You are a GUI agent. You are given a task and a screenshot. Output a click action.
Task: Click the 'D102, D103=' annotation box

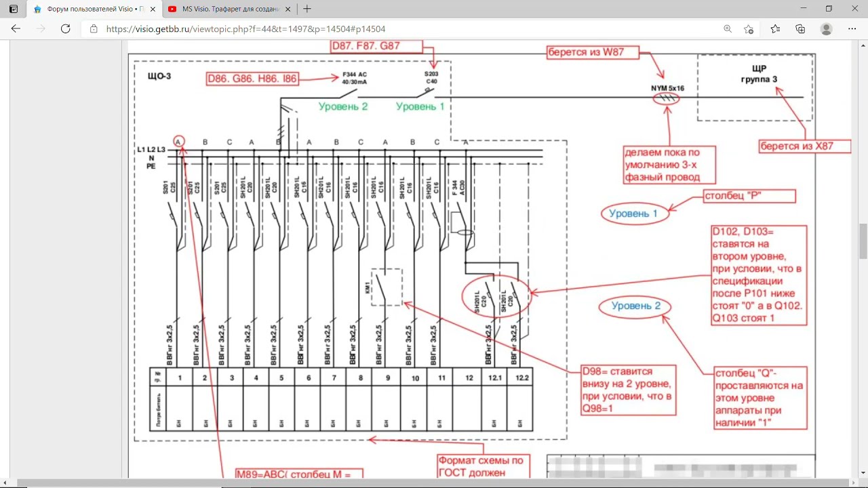coord(758,277)
